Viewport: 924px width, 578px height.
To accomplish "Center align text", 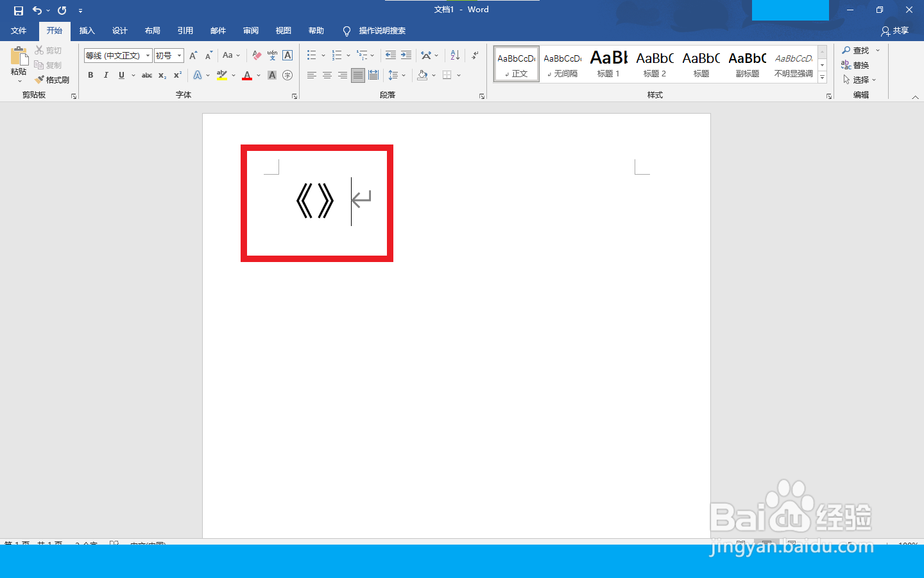I will point(327,75).
